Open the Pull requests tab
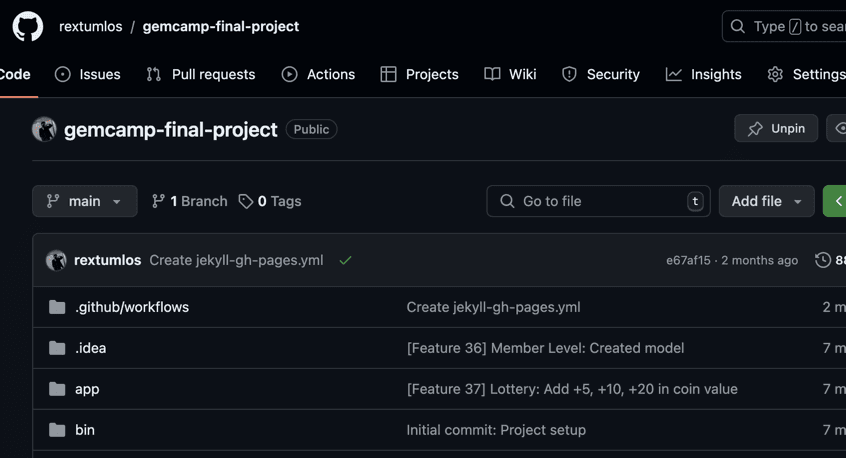The width and height of the screenshot is (846, 458). [x=200, y=74]
